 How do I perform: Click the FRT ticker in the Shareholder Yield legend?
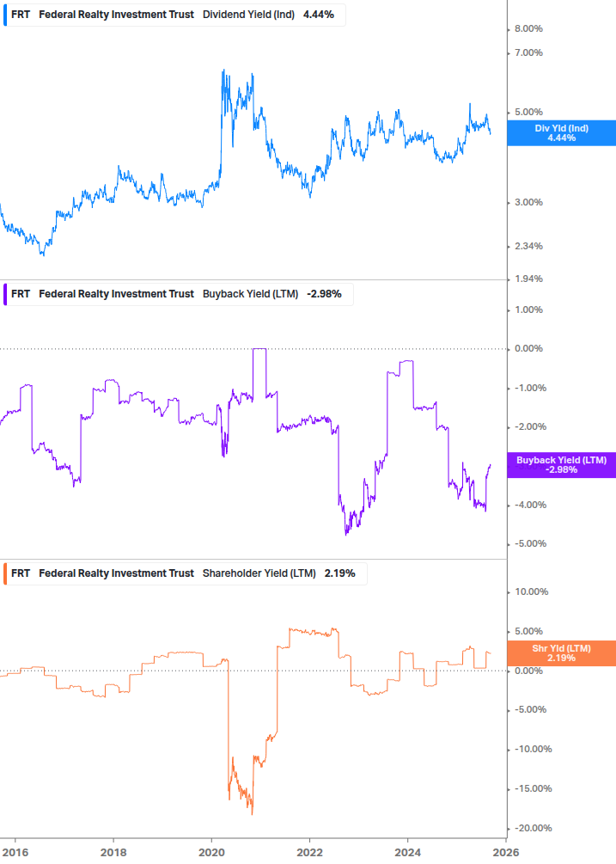21,573
